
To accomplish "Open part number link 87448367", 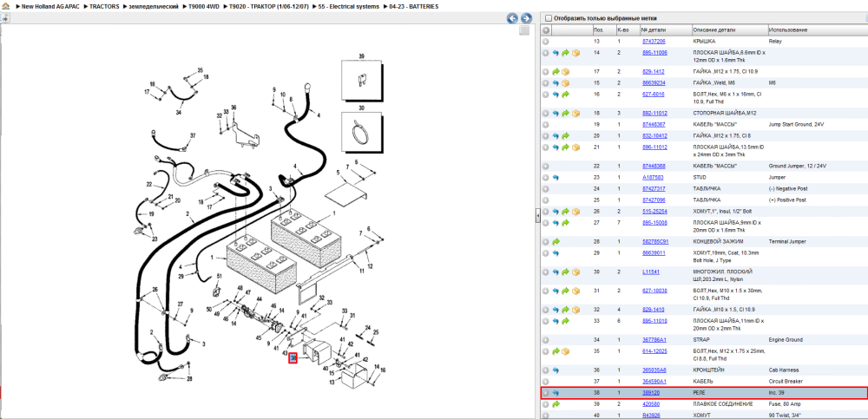I will (654, 125).
